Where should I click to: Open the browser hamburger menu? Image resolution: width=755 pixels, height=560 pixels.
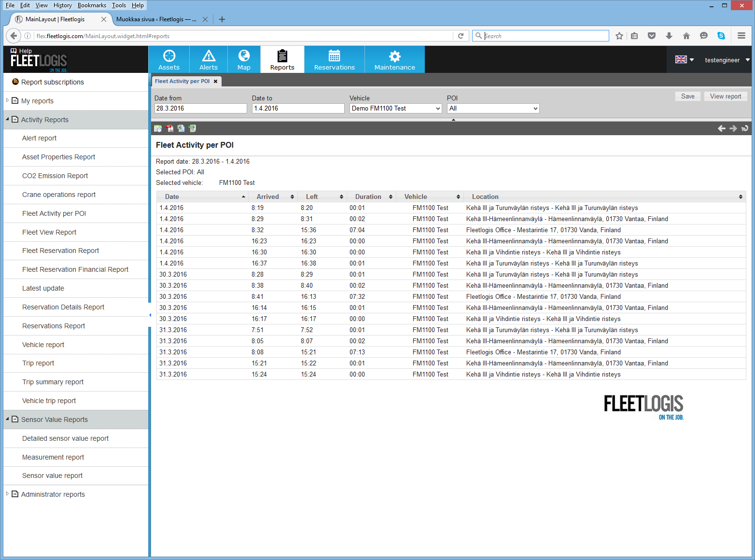[741, 36]
